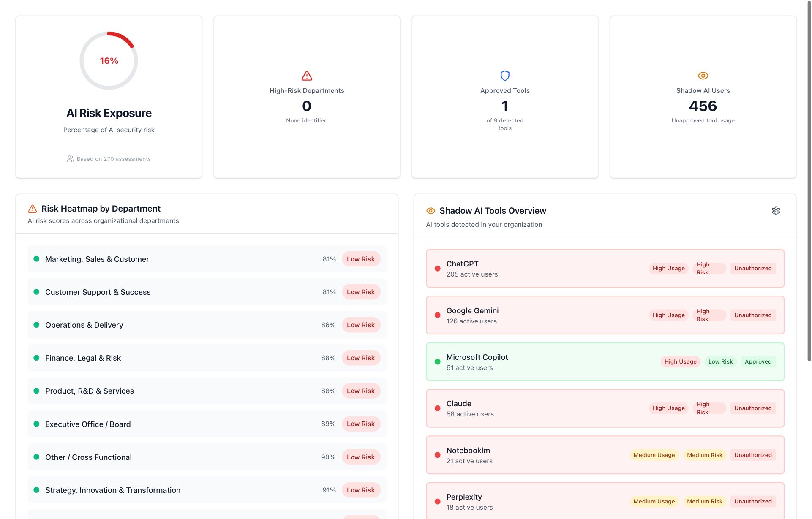812x519 pixels.
Task: Click green dot beside Finance, Legal & Risk
Action: point(36,358)
